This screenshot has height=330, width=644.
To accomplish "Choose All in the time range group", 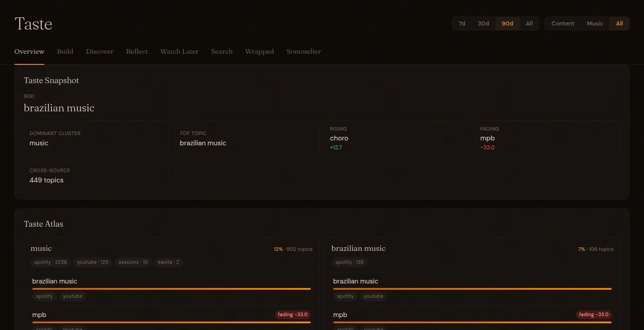I will coord(529,23).
